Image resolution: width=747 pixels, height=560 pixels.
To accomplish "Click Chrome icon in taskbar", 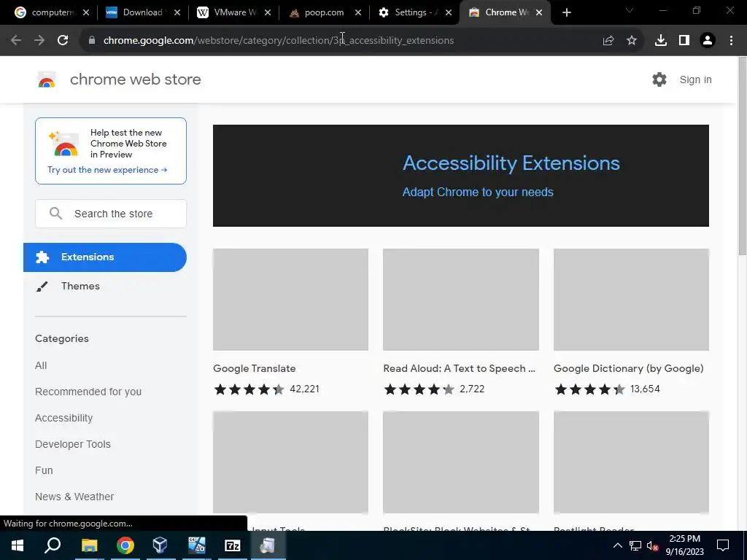I will click(125, 545).
